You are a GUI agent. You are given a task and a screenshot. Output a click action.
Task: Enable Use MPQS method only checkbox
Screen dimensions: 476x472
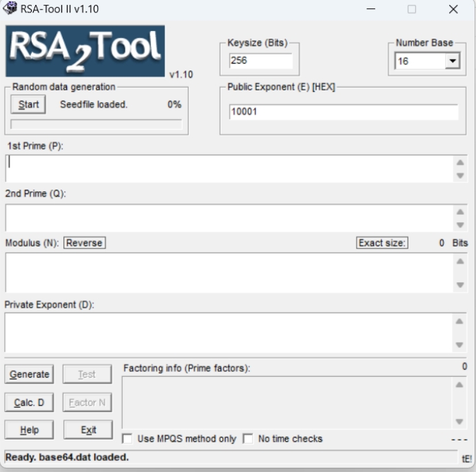click(x=128, y=439)
